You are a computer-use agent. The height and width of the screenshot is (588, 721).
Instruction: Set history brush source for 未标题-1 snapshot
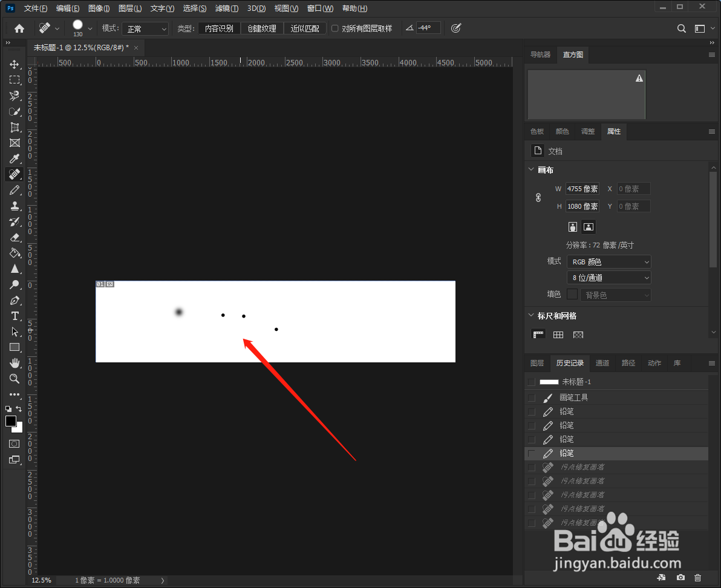click(x=532, y=382)
